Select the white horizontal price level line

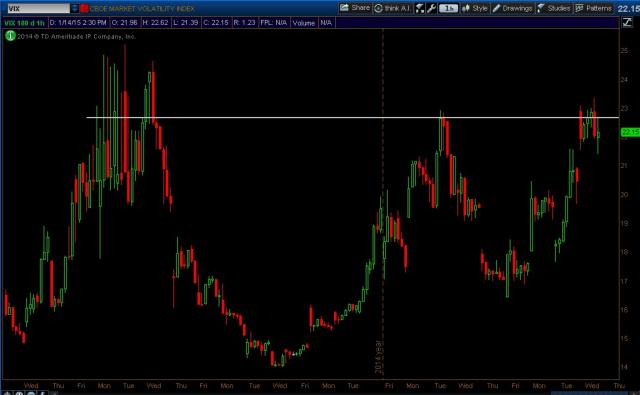point(353,118)
